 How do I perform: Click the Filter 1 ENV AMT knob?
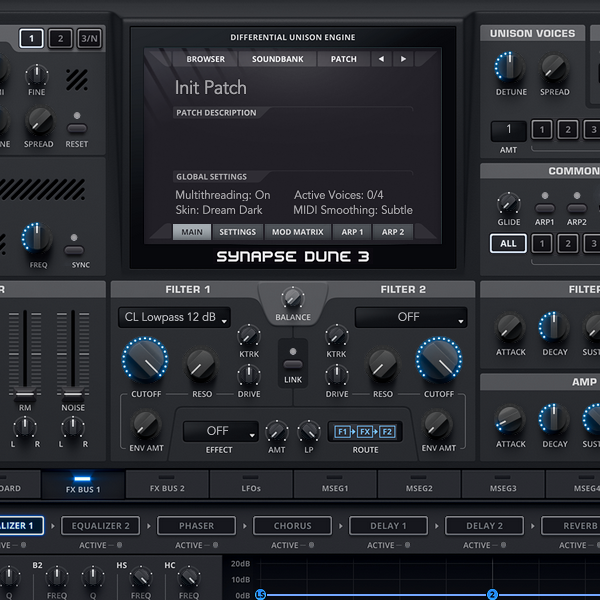[146, 426]
